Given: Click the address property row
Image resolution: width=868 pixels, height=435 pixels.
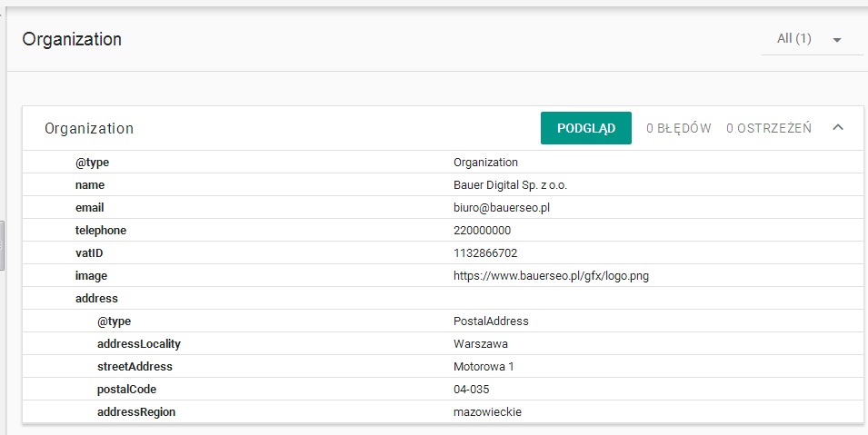Looking at the screenshot, I should click(443, 298).
